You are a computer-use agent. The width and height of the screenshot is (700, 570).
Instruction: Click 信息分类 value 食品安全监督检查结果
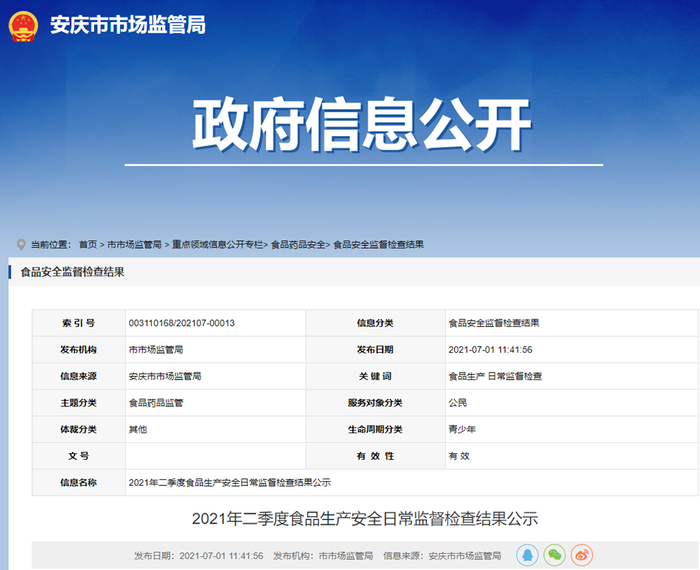click(494, 323)
